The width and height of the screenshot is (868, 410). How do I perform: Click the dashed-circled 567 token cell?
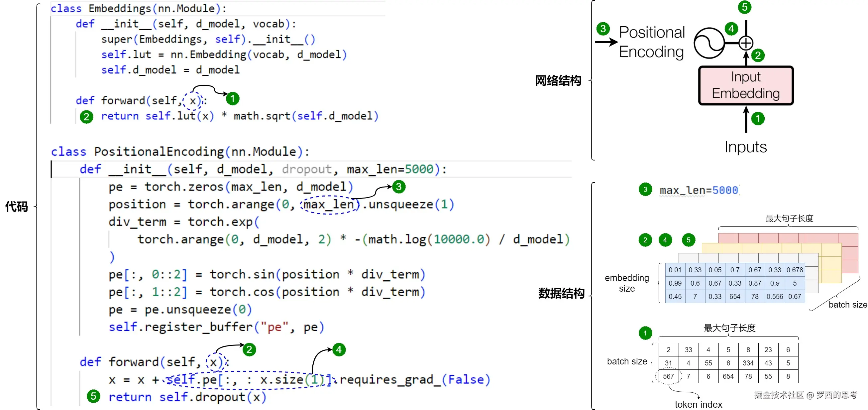pos(668,376)
